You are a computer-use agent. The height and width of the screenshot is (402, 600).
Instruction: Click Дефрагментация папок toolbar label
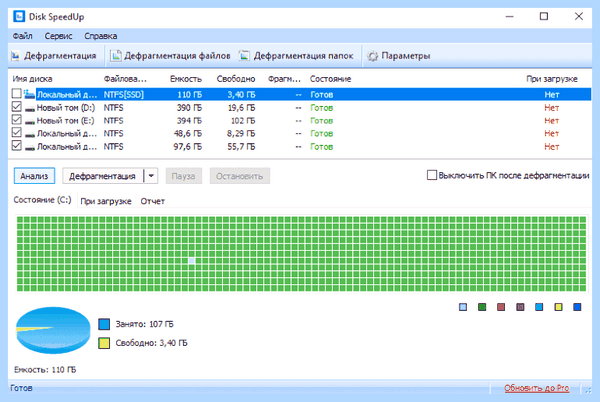click(303, 56)
